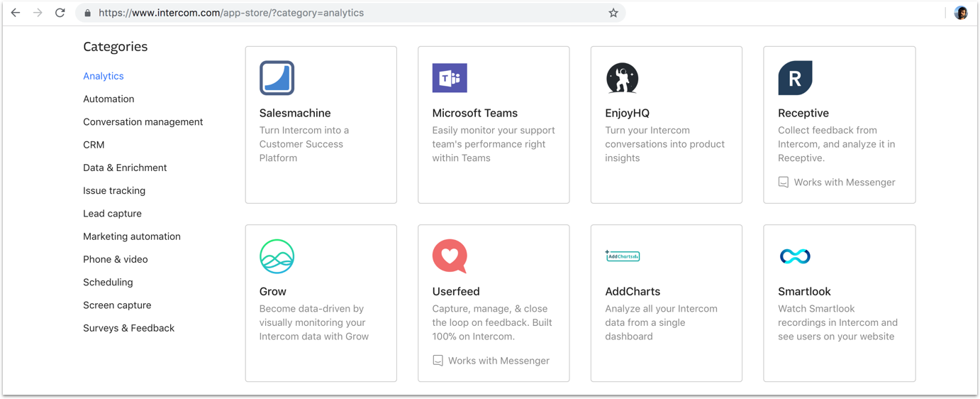This screenshot has width=980, height=399.
Task: Click Messenger icon on Receptive card
Action: 784,182
